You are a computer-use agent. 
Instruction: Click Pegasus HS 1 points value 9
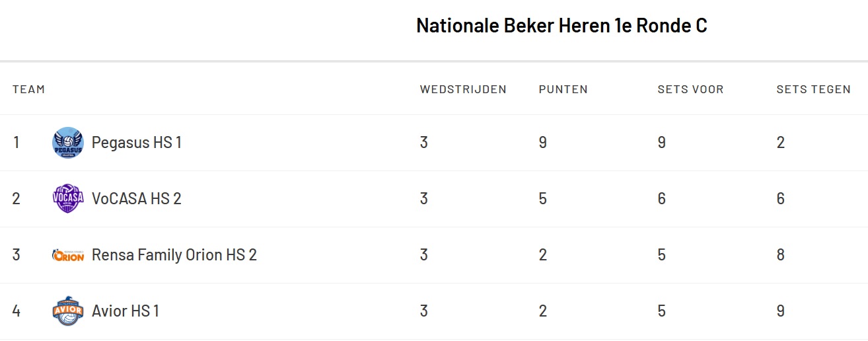click(x=543, y=143)
